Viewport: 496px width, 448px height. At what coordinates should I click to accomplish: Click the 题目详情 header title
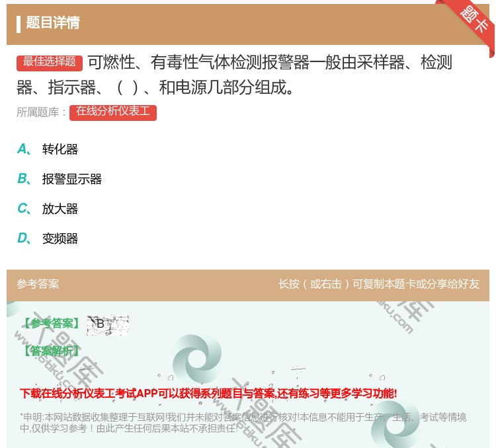click(x=52, y=22)
